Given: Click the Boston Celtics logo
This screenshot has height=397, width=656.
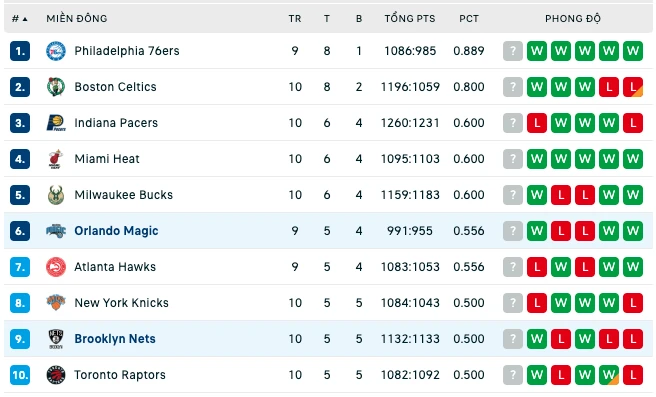Looking at the screenshot, I should click(56, 87).
